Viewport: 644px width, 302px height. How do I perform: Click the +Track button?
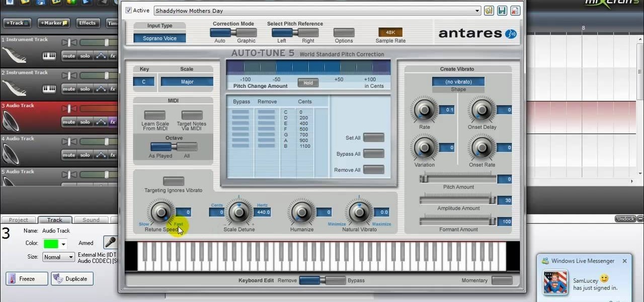17,23
